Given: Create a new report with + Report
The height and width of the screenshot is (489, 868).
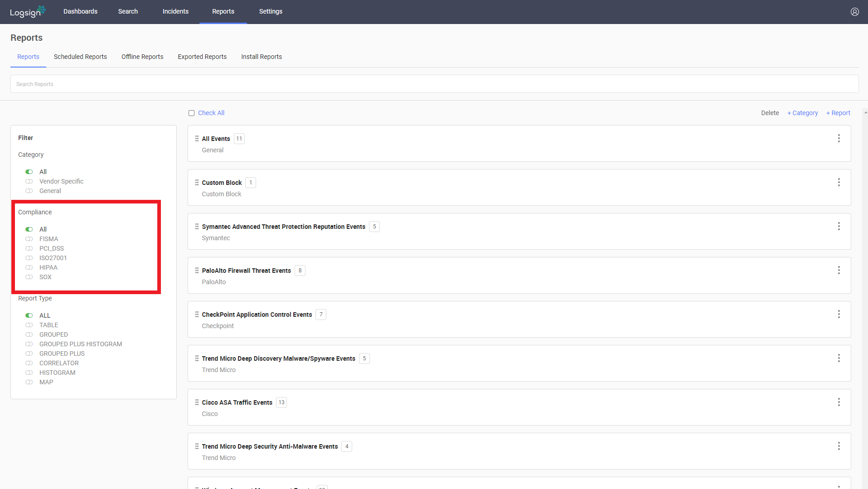Looking at the screenshot, I should [838, 113].
